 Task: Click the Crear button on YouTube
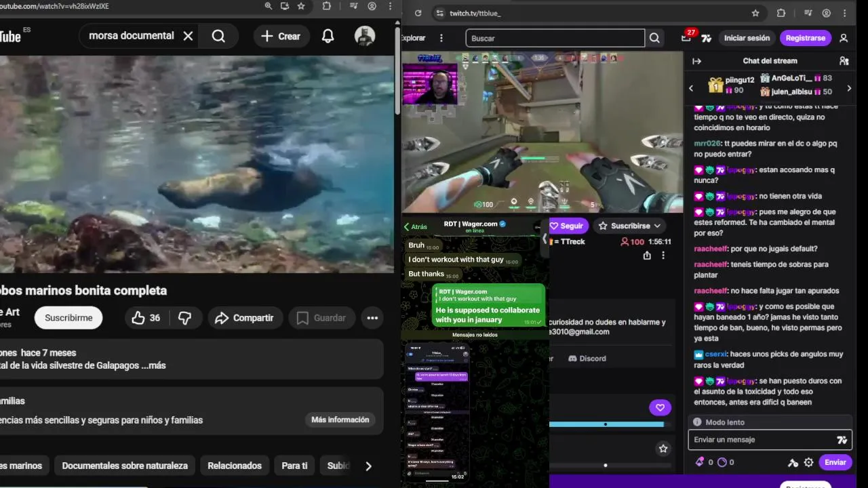click(281, 36)
